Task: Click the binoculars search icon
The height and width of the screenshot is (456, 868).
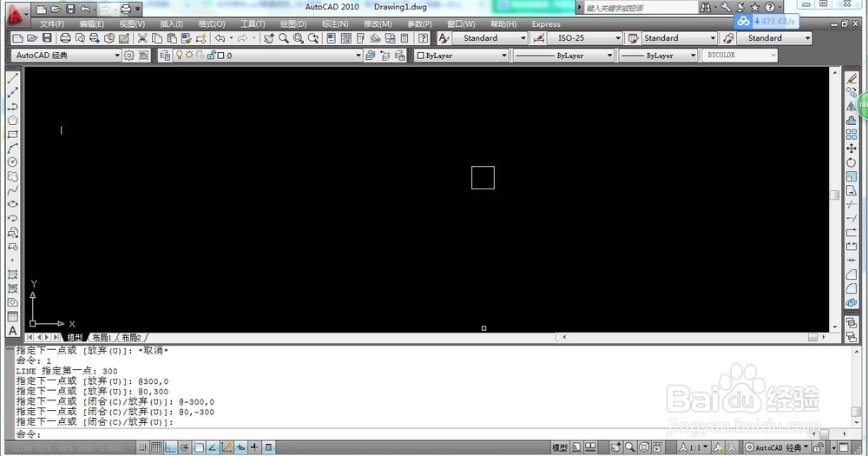Action: 706,7
